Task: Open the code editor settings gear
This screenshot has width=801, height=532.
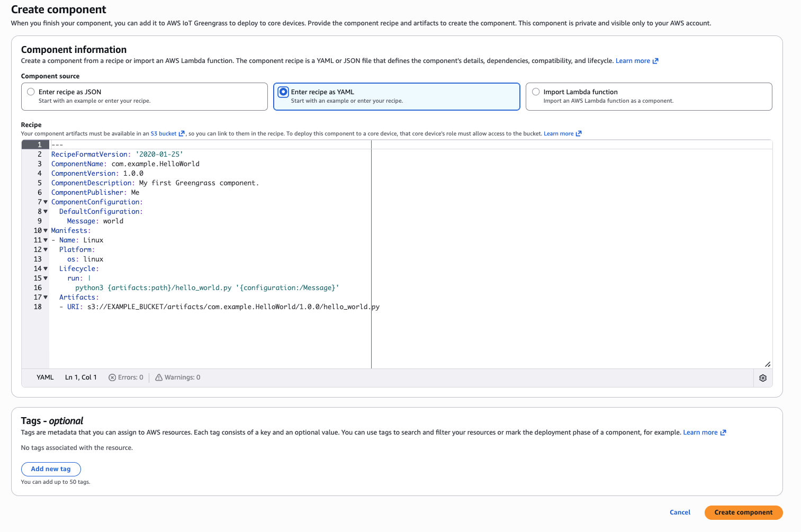Action: point(763,378)
